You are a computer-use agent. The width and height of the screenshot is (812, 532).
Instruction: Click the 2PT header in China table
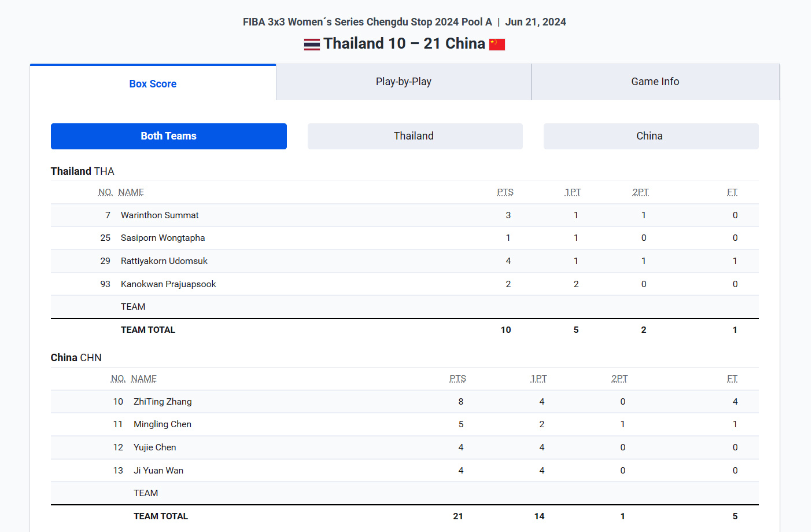619,379
